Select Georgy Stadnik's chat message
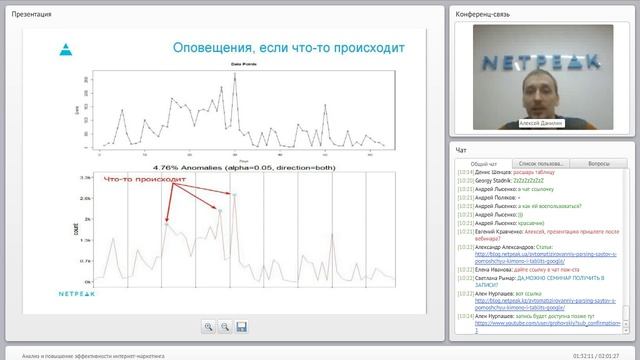The height and width of the screenshot is (360, 640). (x=501, y=180)
